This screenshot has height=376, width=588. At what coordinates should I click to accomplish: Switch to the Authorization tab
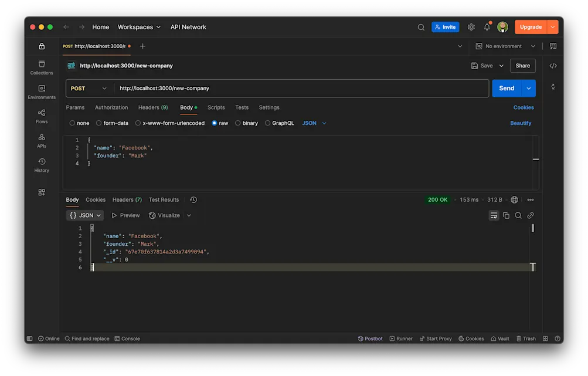[x=111, y=107]
